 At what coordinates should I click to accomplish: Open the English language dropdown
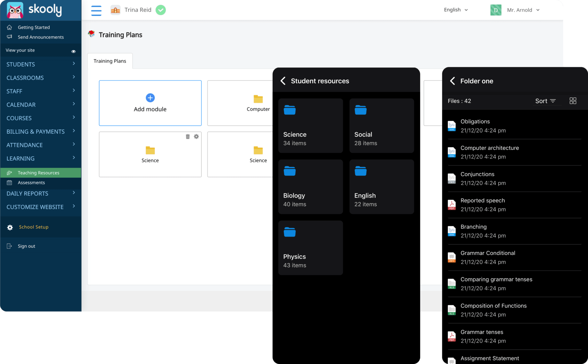456,10
